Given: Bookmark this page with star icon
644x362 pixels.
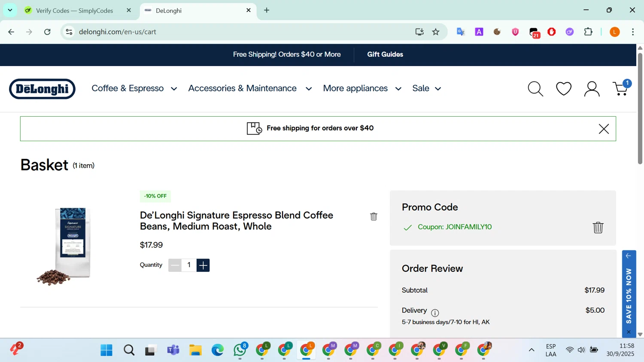Looking at the screenshot, I should [436, 32].
